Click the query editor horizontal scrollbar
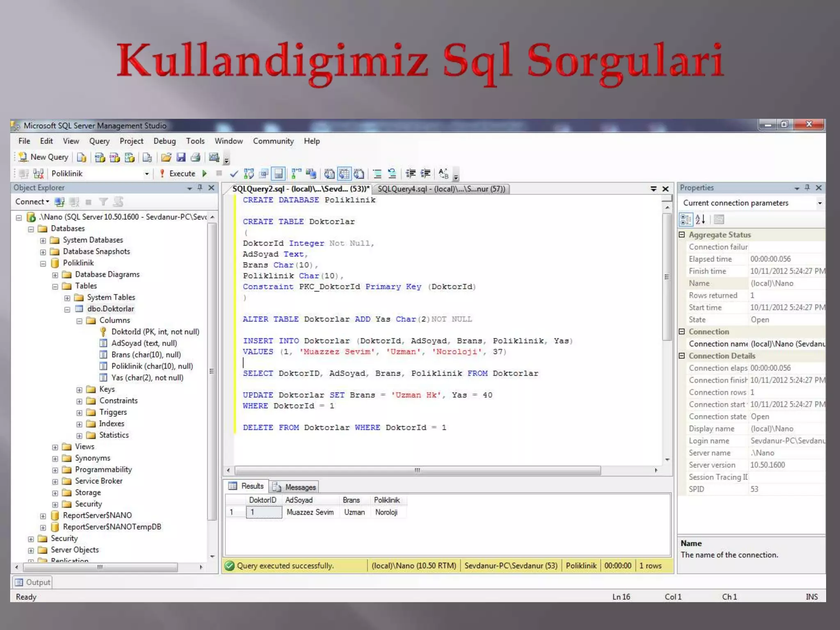The height and width of the screenshot is (630, 840). point(417,470)
